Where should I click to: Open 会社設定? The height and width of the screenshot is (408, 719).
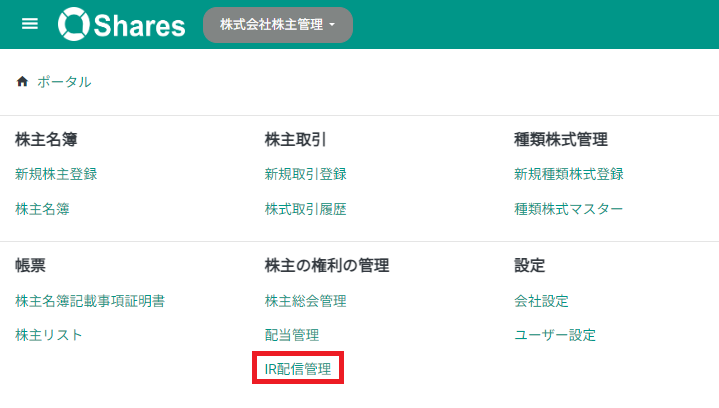pyautogui.click(x=541, y=301)
